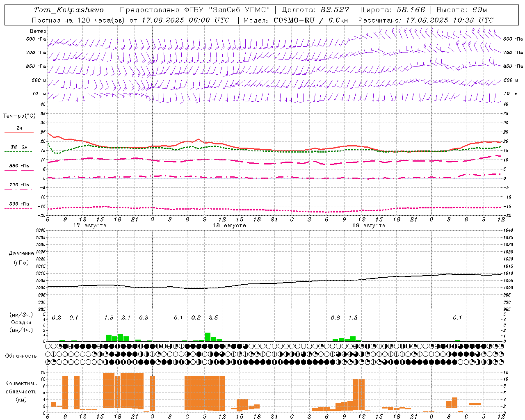The height and width of the screenshot is (420, 525).
Task: Click the Осадки precipitation label
Action: point(21,322)
